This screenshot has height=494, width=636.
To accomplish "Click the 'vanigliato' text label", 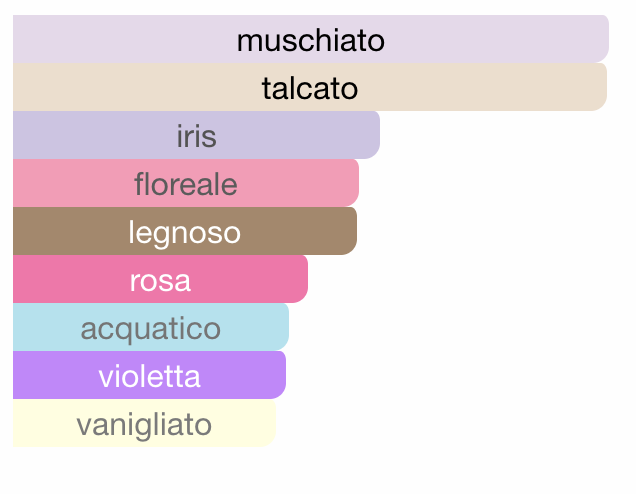I will (x=144, y=426).
